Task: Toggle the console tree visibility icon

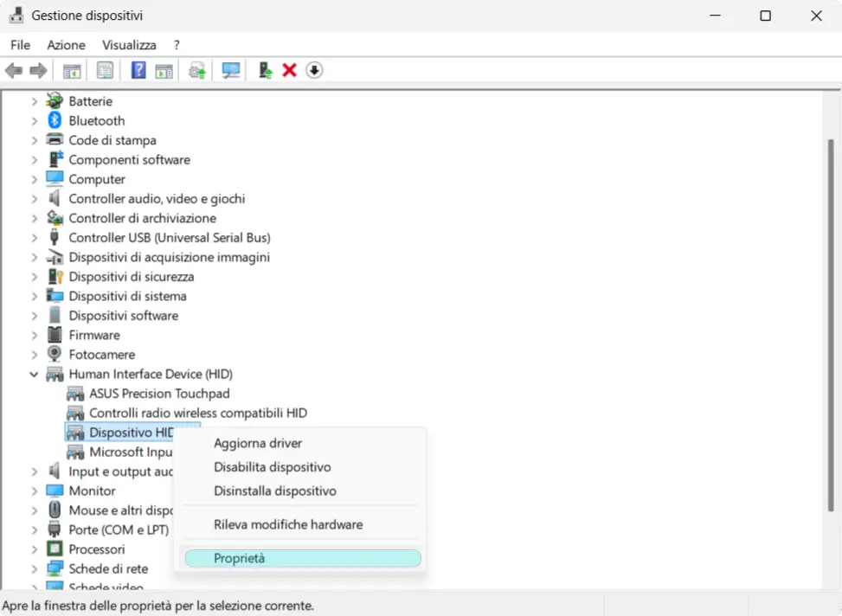Action: point(73,70)
